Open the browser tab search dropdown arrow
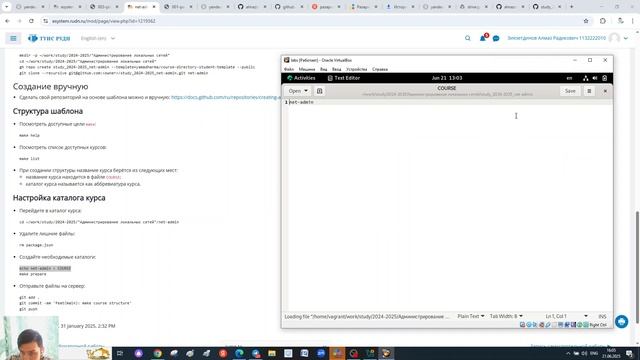 click(7, 7)
